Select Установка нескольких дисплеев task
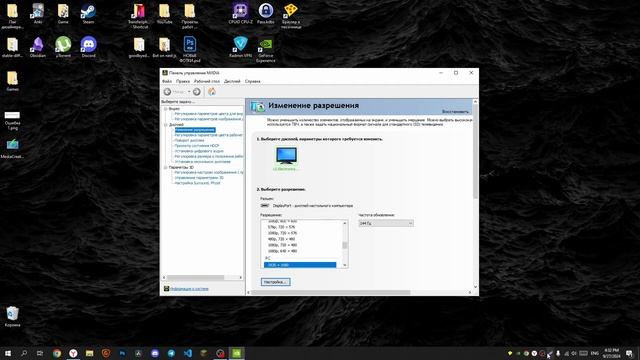The image size is (640, 360). [202, 162]
